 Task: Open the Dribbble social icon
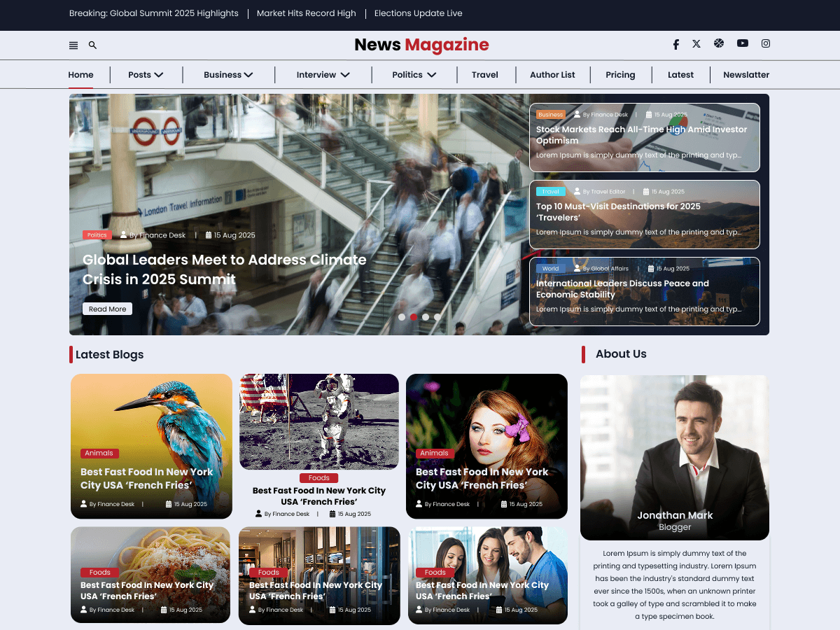[719, 43]
